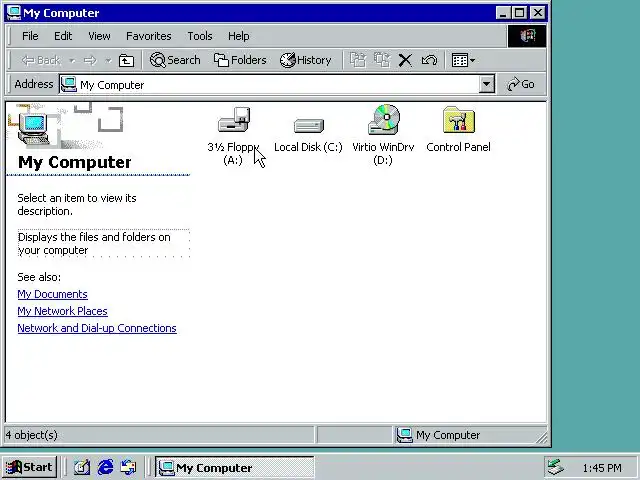Click the My Computer title bar system icon
This screenshot has height=480, width=640.
pyautogui.click(x=14, y=13)
